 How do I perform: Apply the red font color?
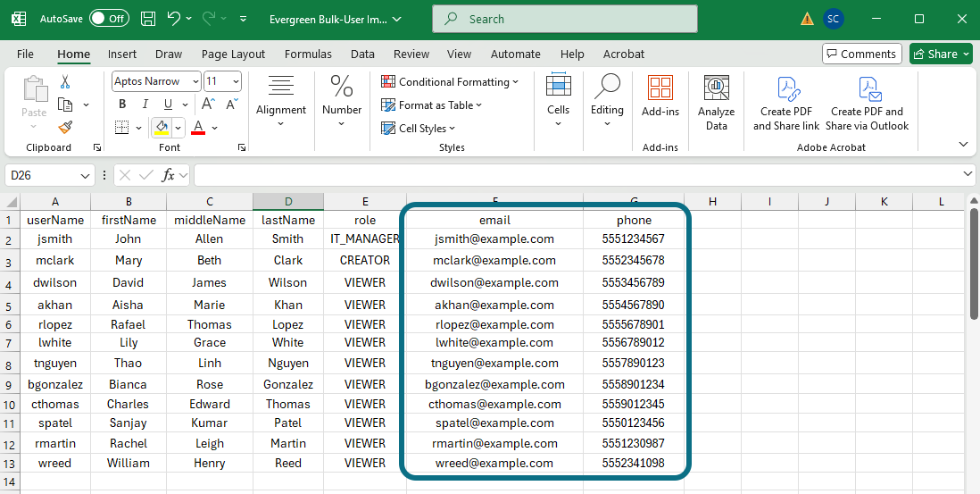[198, 128]
